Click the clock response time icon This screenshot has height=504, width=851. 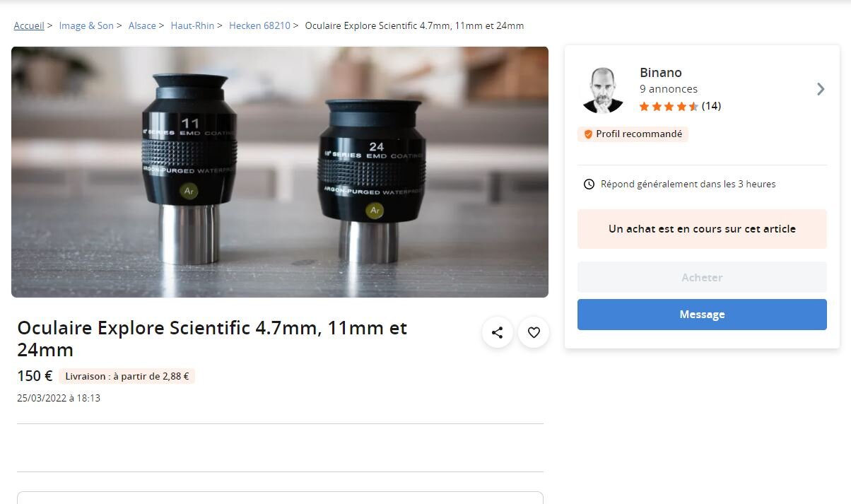589,184
